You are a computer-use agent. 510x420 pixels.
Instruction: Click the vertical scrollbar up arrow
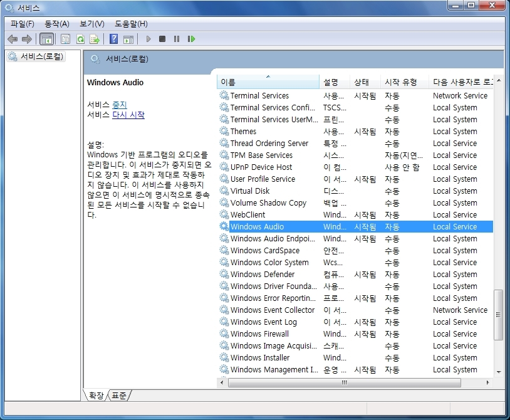point(499,80)
